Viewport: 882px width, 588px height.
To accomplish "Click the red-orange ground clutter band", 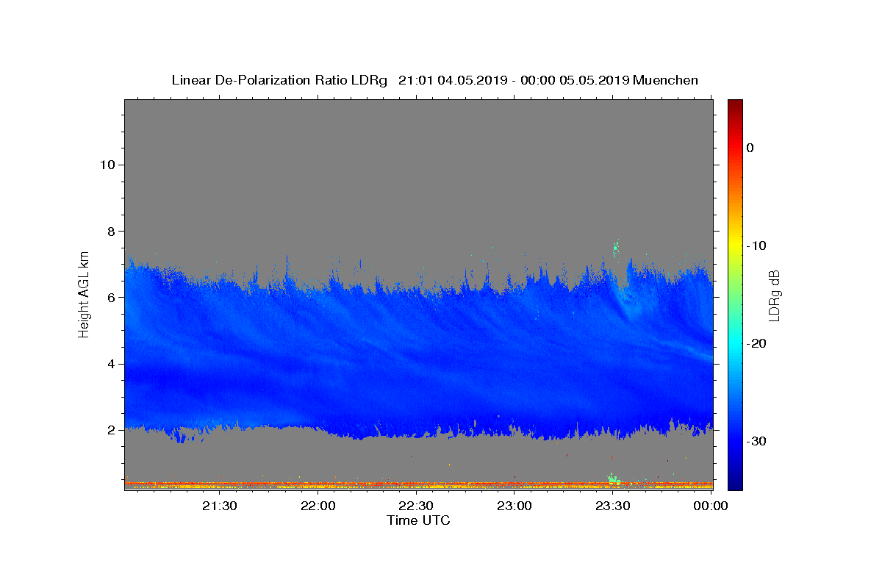I will 418,484.
